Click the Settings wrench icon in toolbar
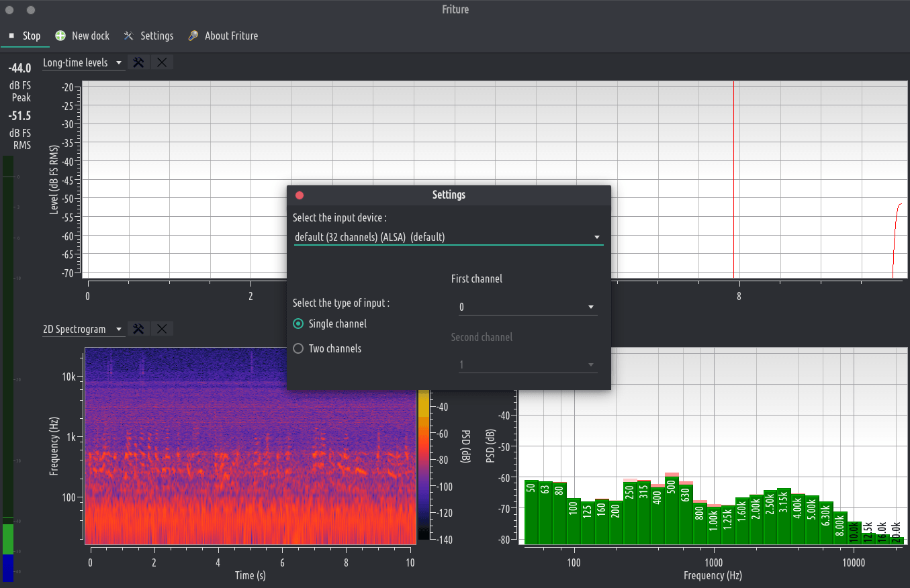Viewport: 910px width, 588px height. tap(129, 36)
